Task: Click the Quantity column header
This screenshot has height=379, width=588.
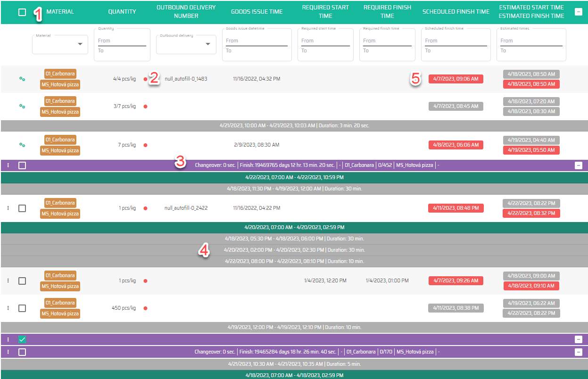Action: [122, 12]
